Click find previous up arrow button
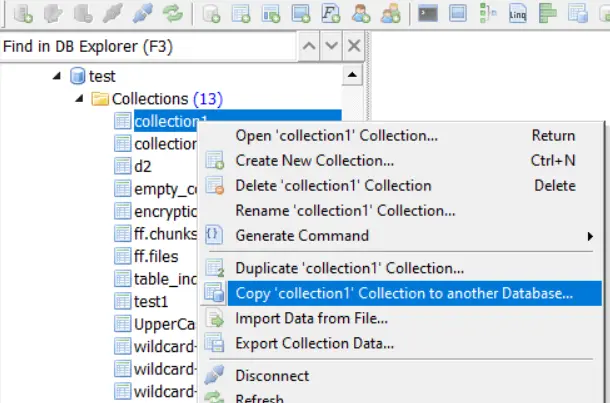This screenshot has width=610, height=403. (309, 46)
